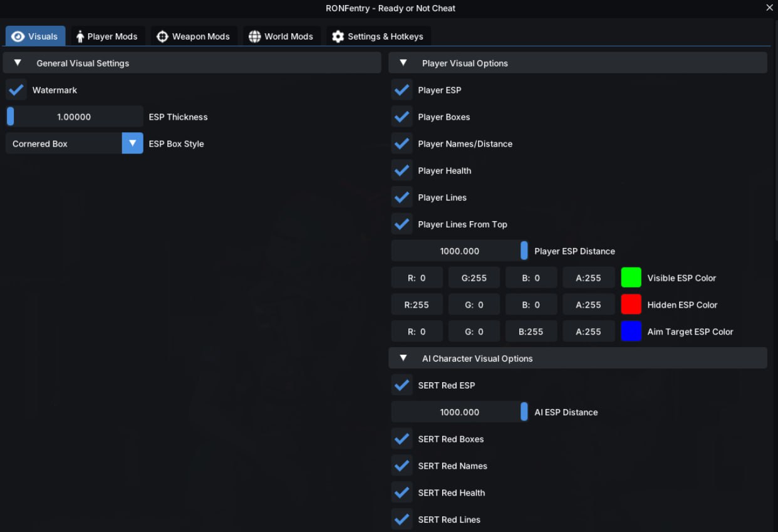Image resolution: width=778 pixels, height=532 pixels.
Task: Click the globe icon for World Mods
Action: pos(254,36)
